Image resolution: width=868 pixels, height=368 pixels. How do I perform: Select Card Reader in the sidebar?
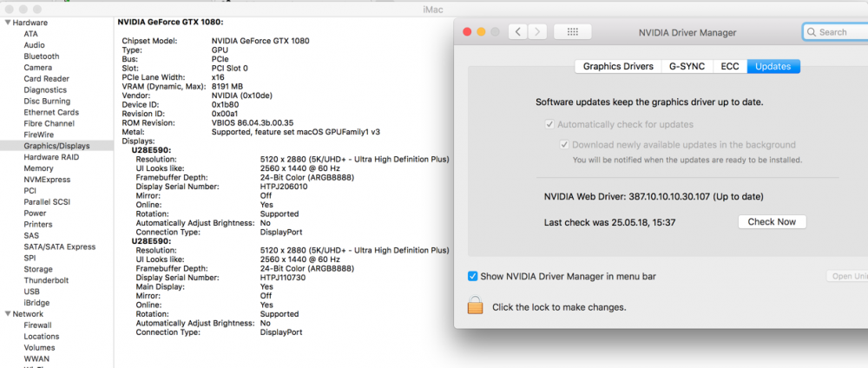click(47, 79)
